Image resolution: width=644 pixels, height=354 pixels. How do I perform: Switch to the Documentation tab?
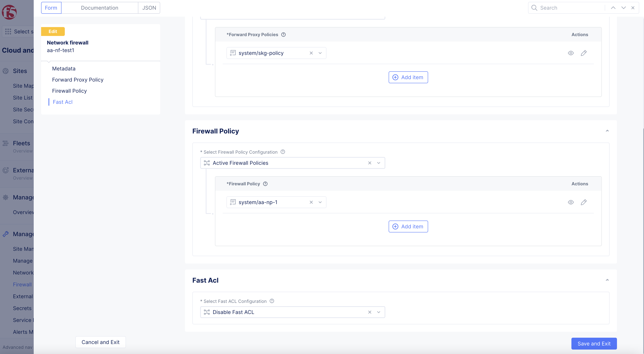pyautogui.click(x=99, y=8)
